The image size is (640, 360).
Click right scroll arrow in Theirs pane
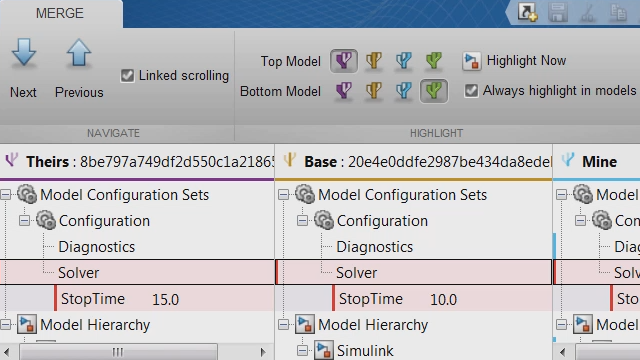pos(263,352)
